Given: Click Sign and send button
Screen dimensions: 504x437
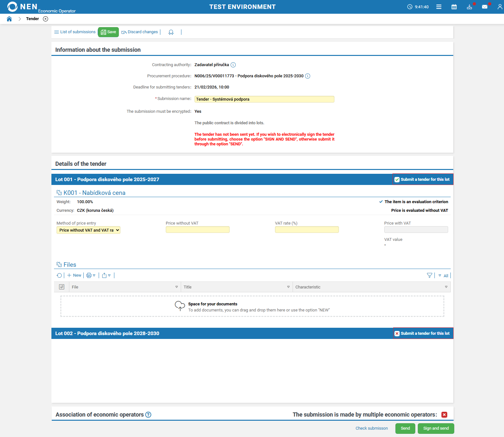Looking at the screenshot, I should tap(436, 428).
